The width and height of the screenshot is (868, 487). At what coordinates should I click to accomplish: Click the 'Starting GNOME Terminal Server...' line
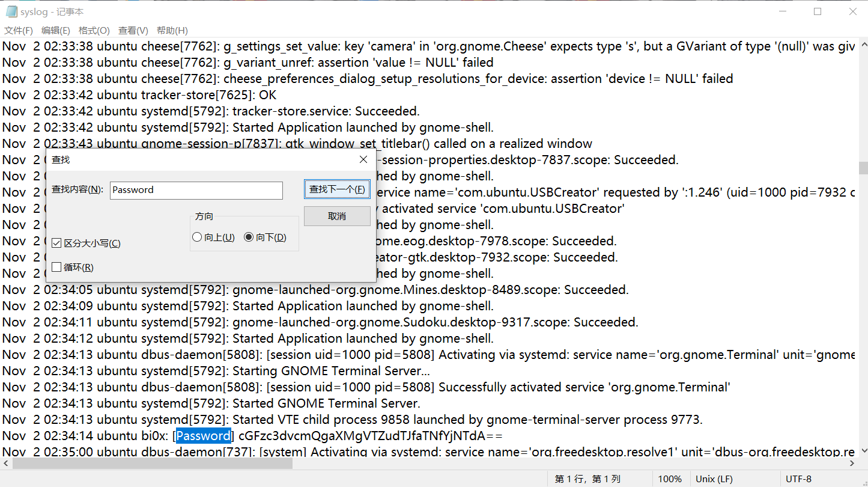pyautogui.click(x=216, y=371)
